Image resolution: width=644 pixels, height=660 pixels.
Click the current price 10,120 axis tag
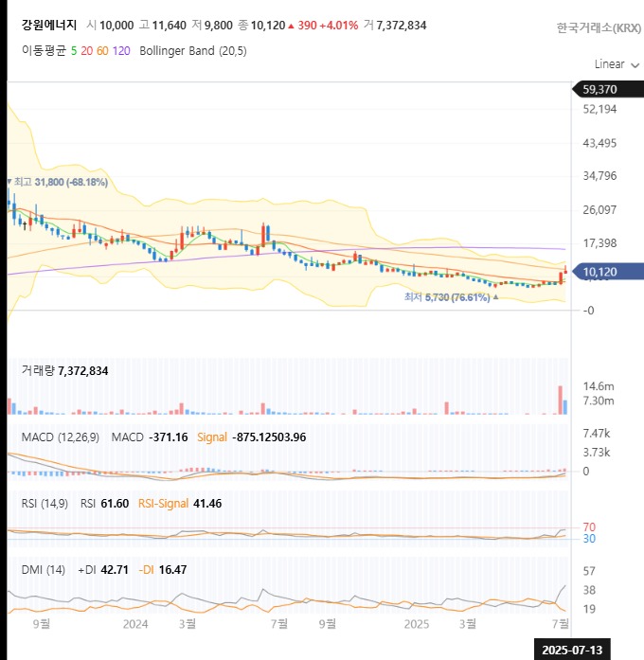pyautogui.click(x=608, y=272)
